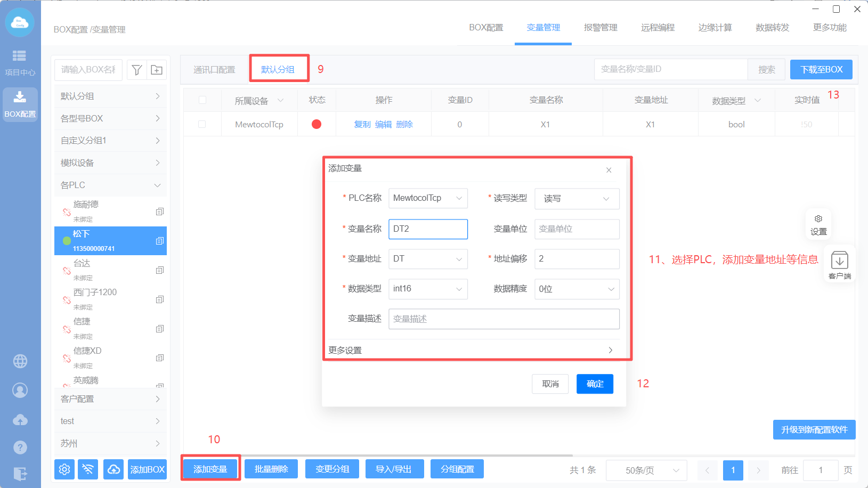The width and height of the screenshot is (868, 488).
Task: Click the globe icon in left sidebar
Action: (20, 361)
